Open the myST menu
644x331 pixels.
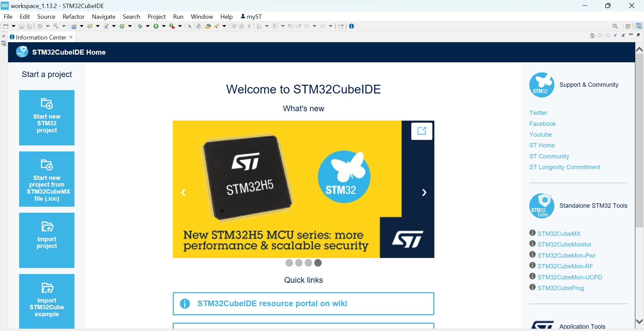tap(251, 17)
